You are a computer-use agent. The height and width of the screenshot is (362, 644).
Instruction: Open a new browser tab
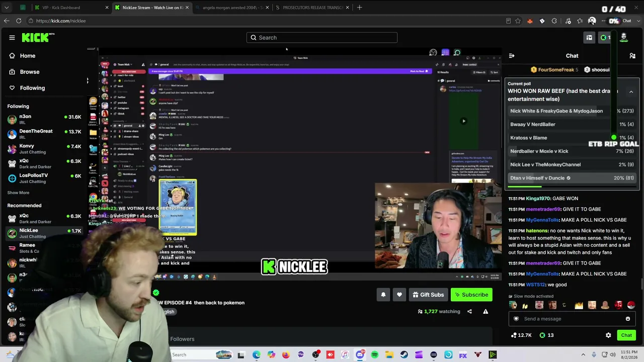click(359, 8)
